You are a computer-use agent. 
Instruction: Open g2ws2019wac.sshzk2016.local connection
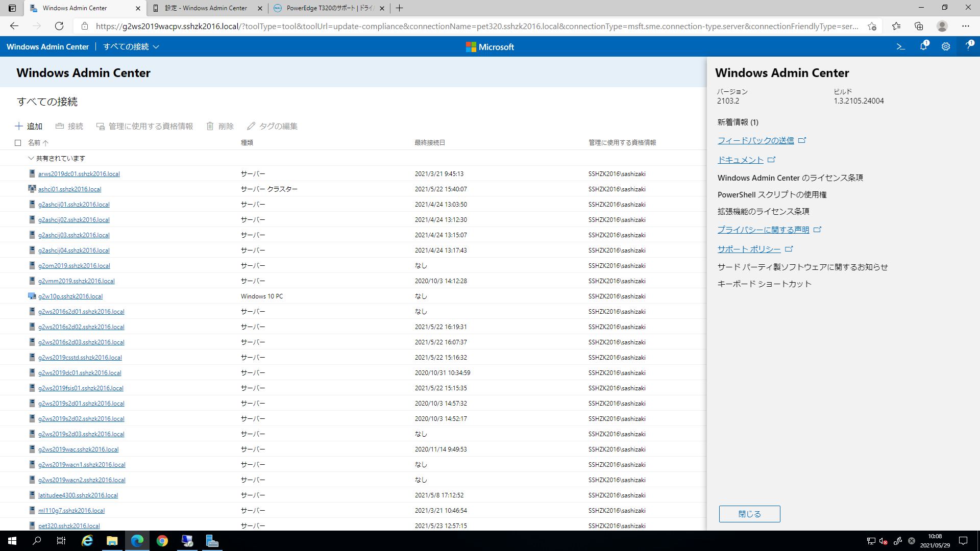pos(78,449)
